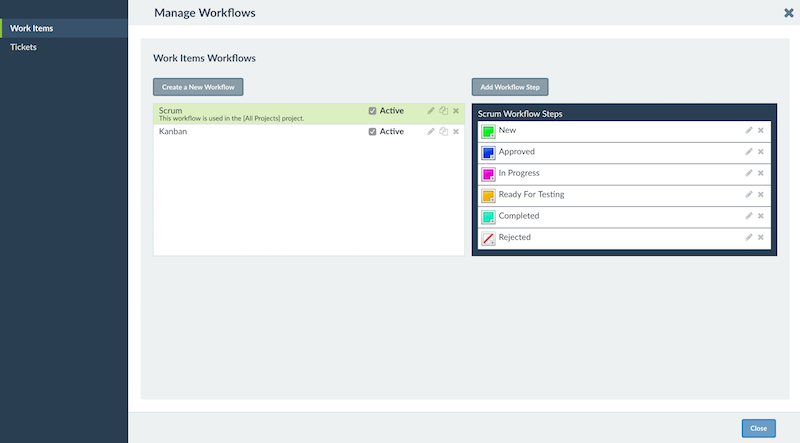Edit the Scrum workflow with pencil icon
The width and height of the screenshot is (800, 443).
[431, 111]
